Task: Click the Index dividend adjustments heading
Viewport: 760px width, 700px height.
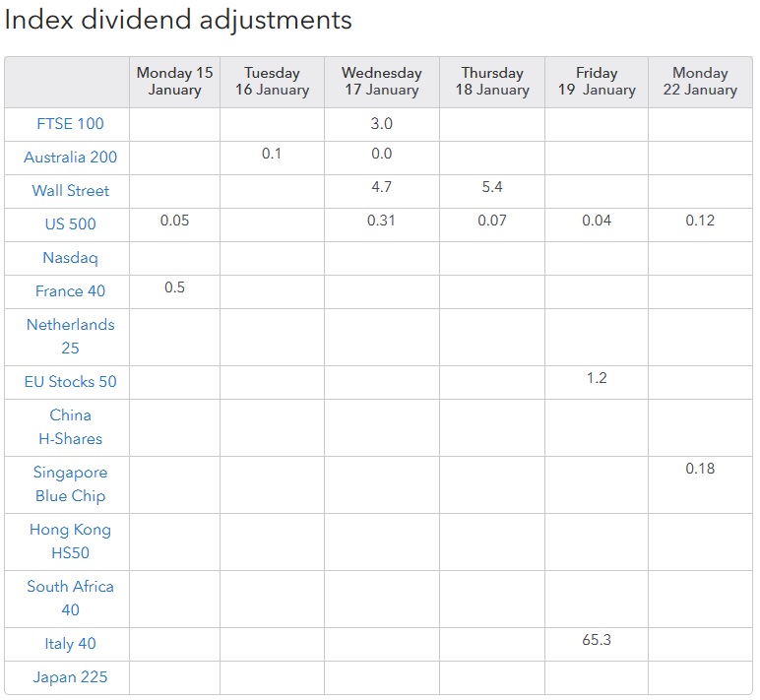Action: (x=178, y=21)
